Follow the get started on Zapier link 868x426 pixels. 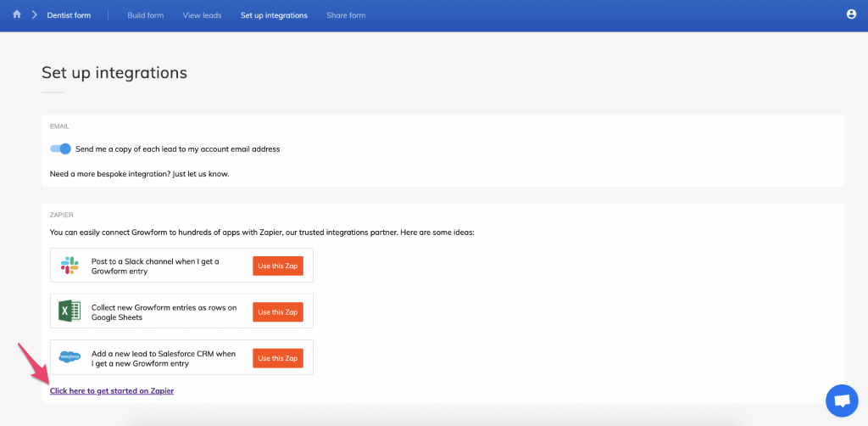[x=112, y=390]
